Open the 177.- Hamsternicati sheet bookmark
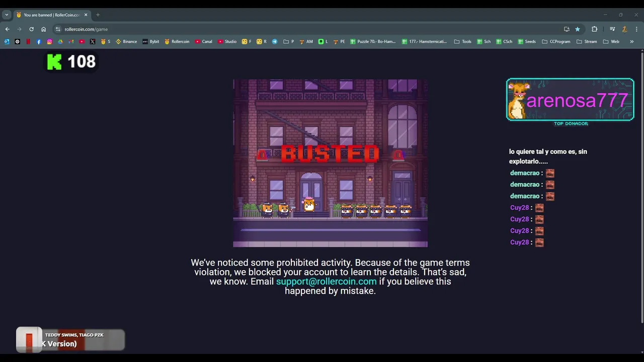Screen dimensions: 644x362 (425, 42)
